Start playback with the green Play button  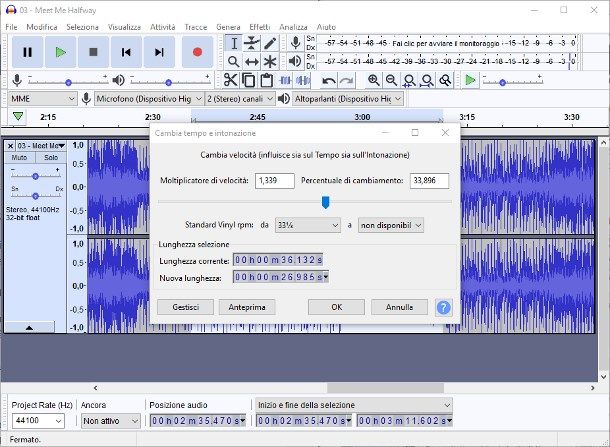60,52
